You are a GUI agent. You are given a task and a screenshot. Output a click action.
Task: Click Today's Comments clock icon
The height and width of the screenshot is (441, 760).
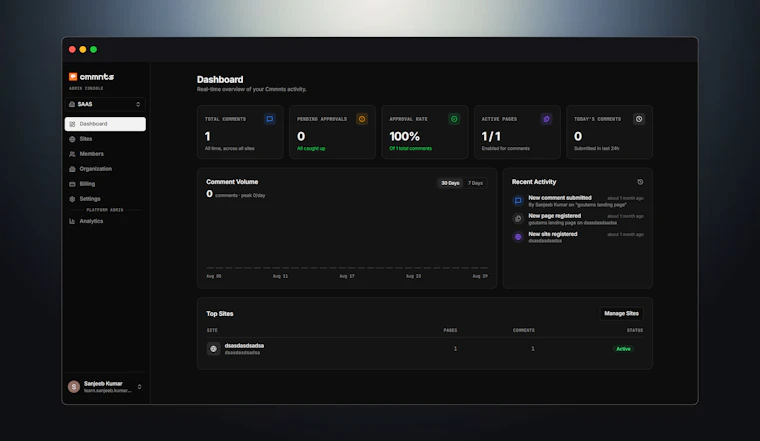pyautogui.click(x=639, y=119)
